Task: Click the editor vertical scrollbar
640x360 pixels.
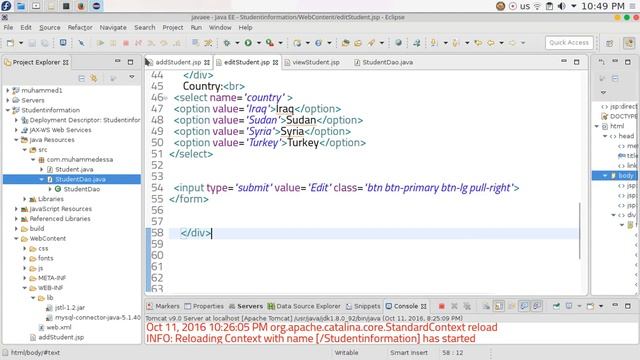Action: point(579,231)
